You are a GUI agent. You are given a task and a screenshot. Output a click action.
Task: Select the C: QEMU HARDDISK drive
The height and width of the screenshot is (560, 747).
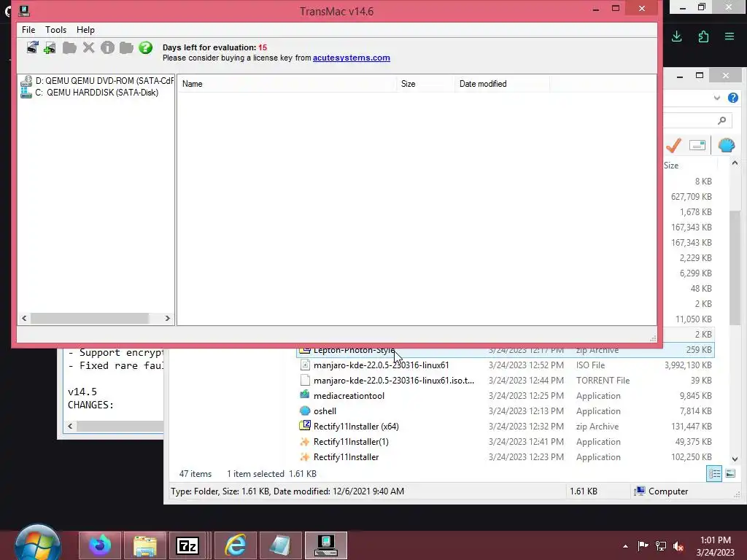click(x=90, y=93)
